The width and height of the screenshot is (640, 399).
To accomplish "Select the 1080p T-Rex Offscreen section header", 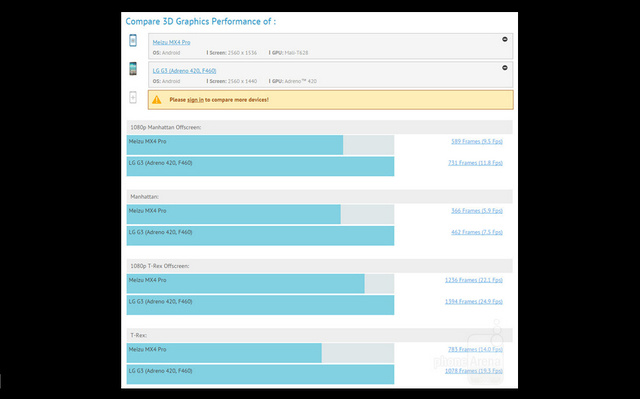I will coord(320,266).
